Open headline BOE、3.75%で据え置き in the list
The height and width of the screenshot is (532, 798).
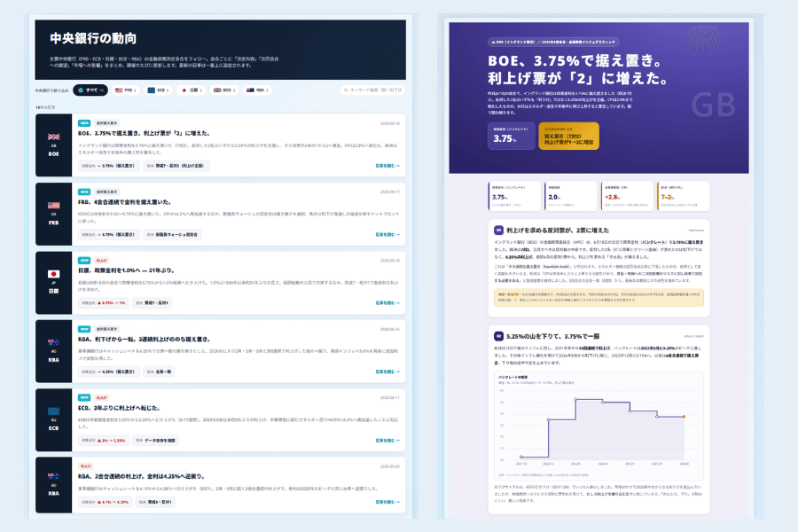coord(144,133)
